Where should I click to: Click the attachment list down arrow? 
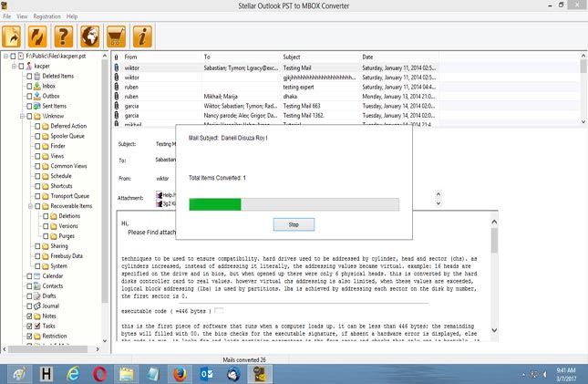click(438, 203)
